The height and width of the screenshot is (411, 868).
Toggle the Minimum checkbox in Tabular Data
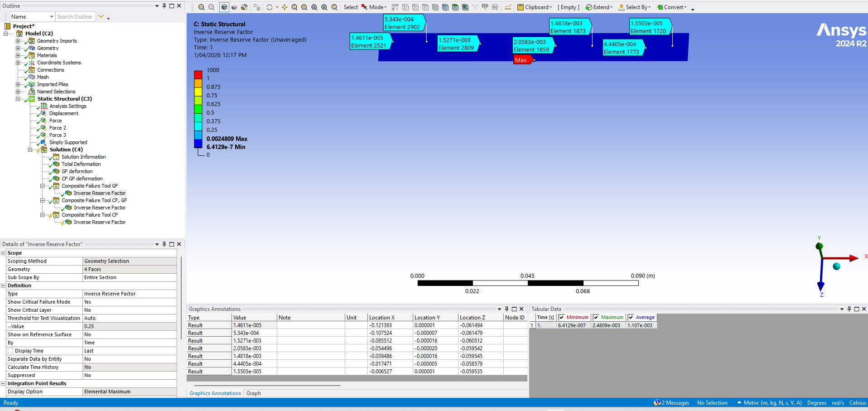click(562, 318)
